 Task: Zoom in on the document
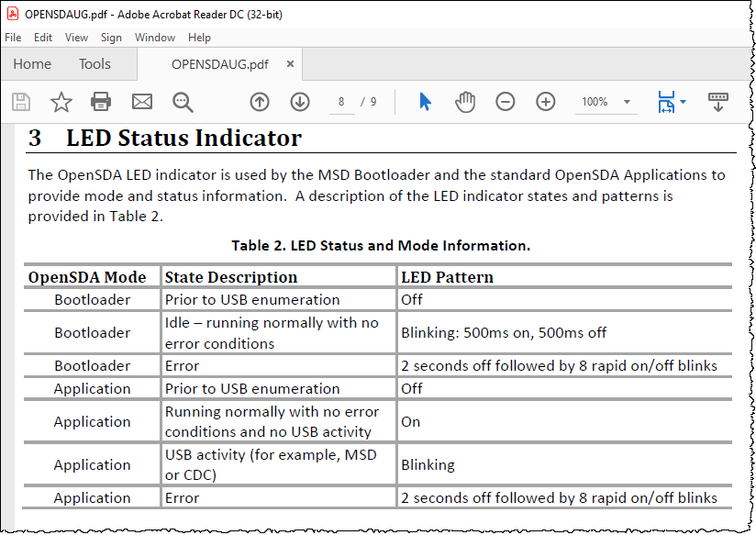546,102
